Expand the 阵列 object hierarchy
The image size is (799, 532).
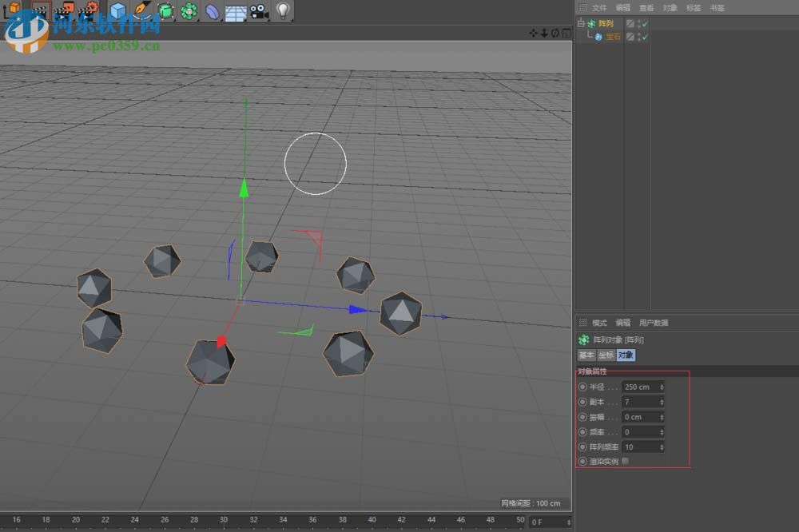tap(582, 22)
